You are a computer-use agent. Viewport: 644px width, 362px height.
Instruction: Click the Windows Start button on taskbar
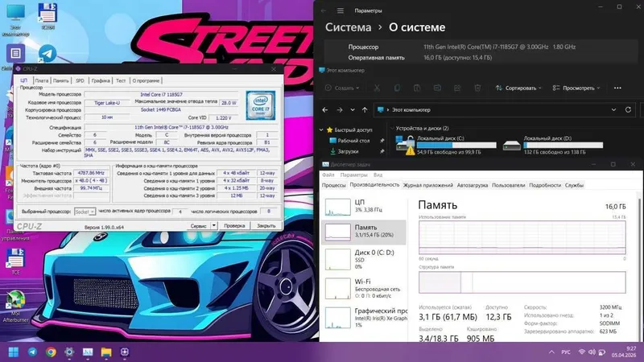(14, 352)
